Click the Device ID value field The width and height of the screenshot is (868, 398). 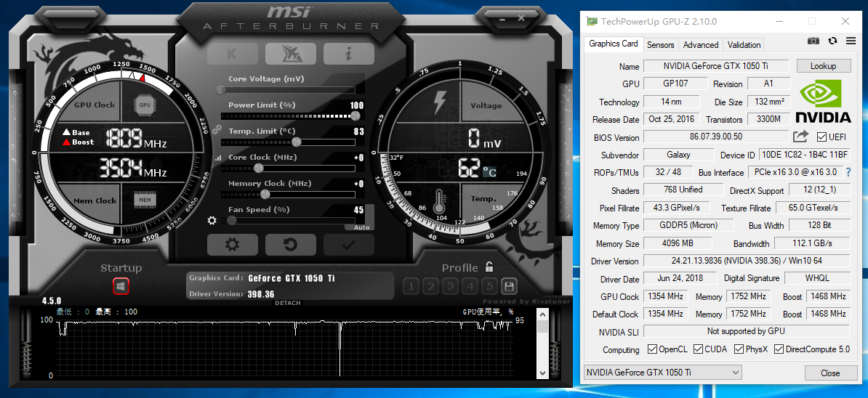804,154
